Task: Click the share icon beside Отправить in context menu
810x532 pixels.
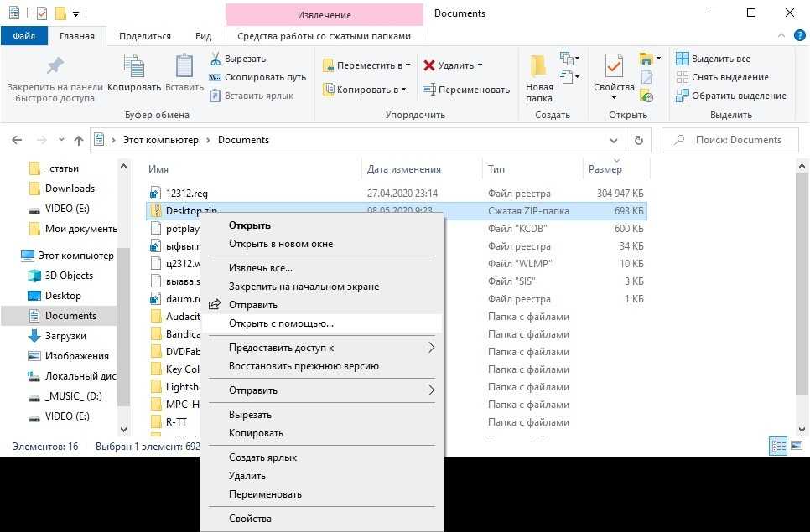Action: [x=215, y=304]
